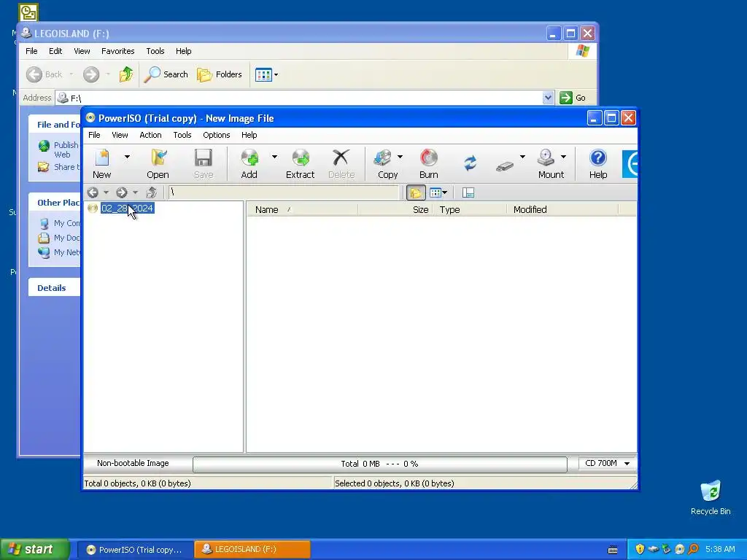Image resolution: width=747 pixels, height=560 pixels.
Task: Click the magnifier icon in system tray
Action: pos(694,549)
